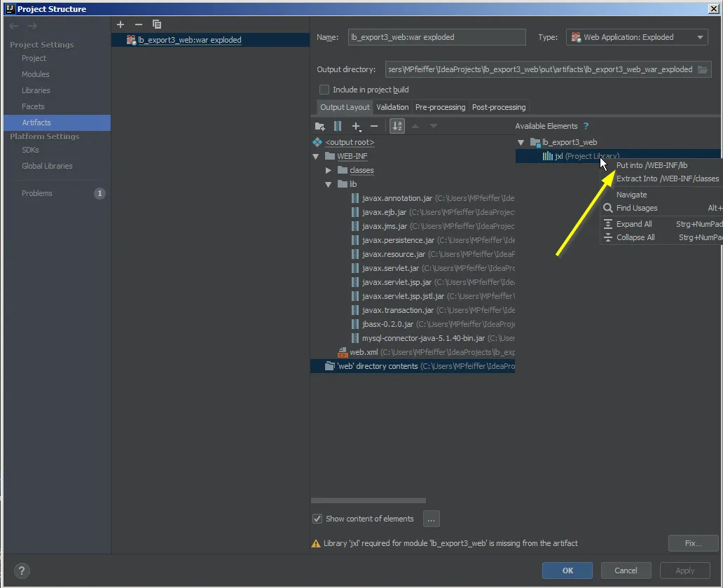Uncheck Show content of elements checkbox
The height and width of the screenshot is (588, 723).
click(317, 519)
